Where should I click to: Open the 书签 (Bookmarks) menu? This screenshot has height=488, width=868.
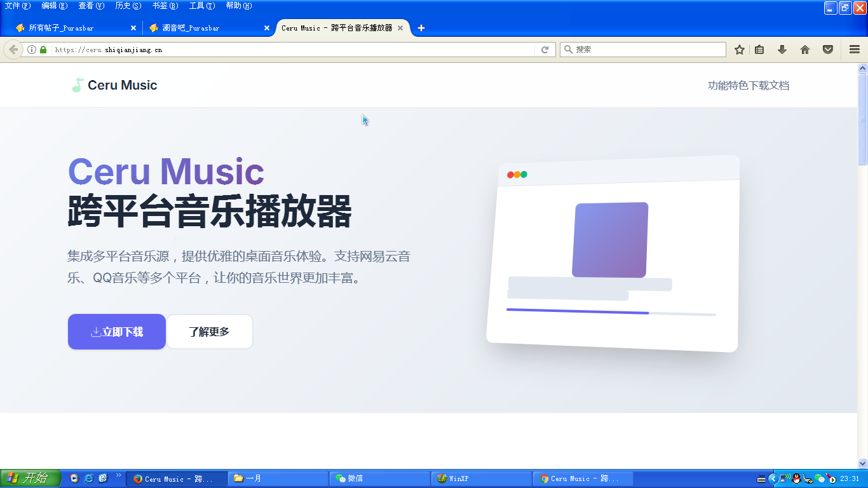[x=165, y=6]
